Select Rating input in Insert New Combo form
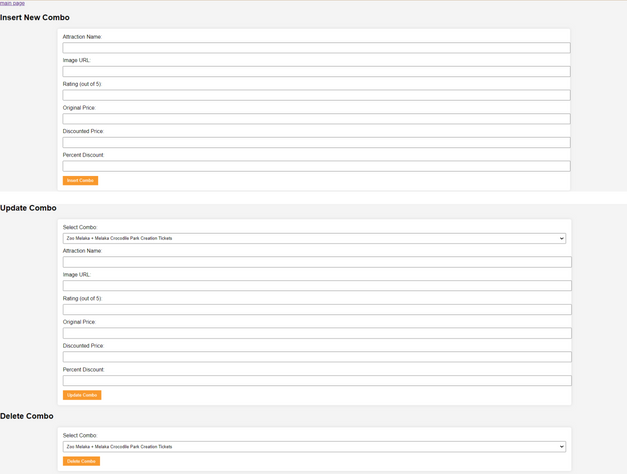The width and height of the screenshot is (627, 474). point(316,95)
